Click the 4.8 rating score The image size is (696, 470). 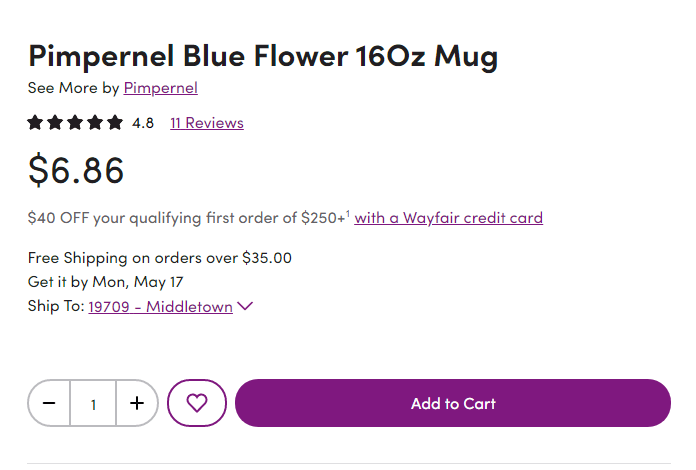143,123
